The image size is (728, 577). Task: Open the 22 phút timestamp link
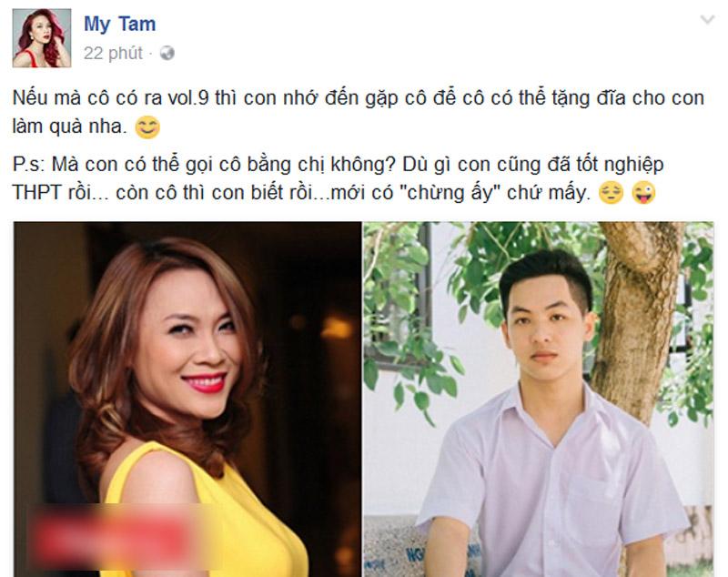click(113, 54)
